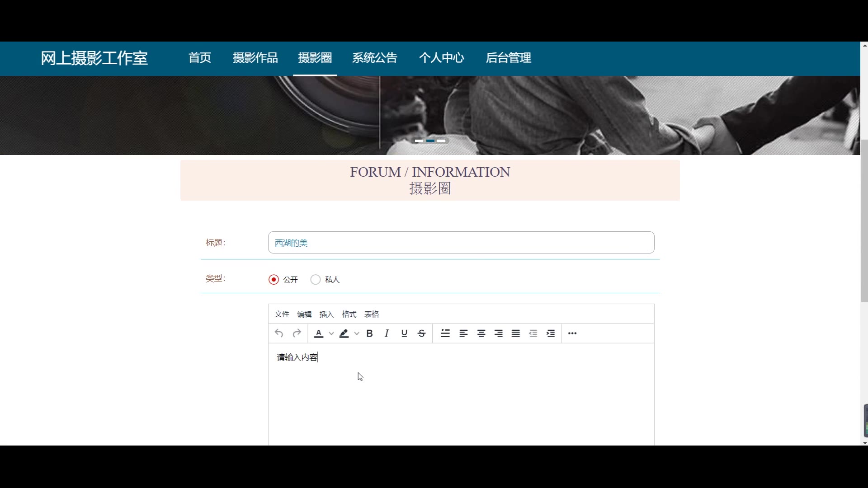Justify the text
The image size is (868, 488).
[516, 333]
